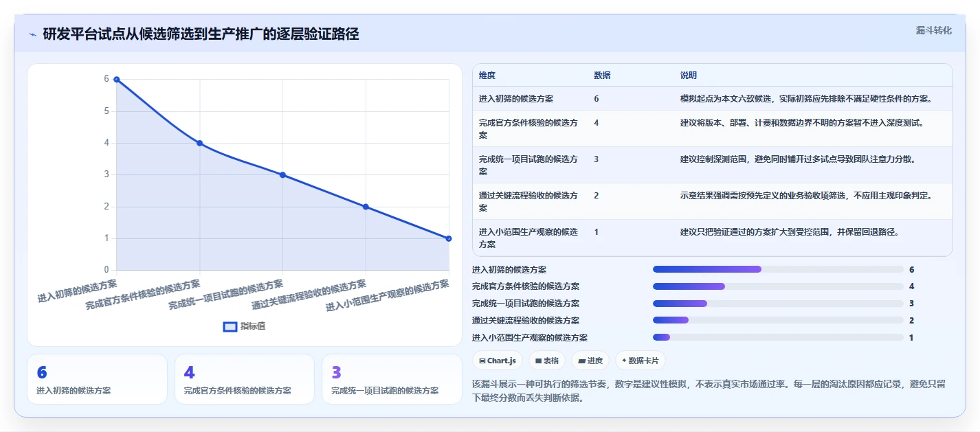Select the 数据卡片 chip
This screenshot has height=432, width=980.
640,361
